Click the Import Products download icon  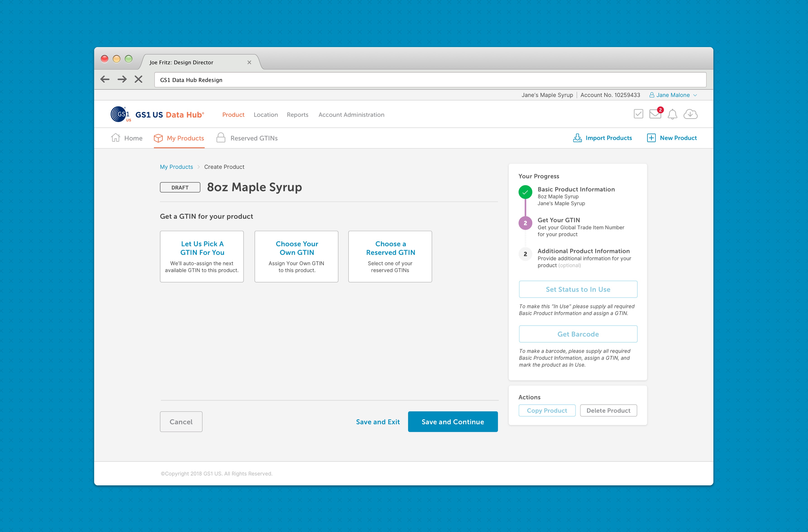577,138
